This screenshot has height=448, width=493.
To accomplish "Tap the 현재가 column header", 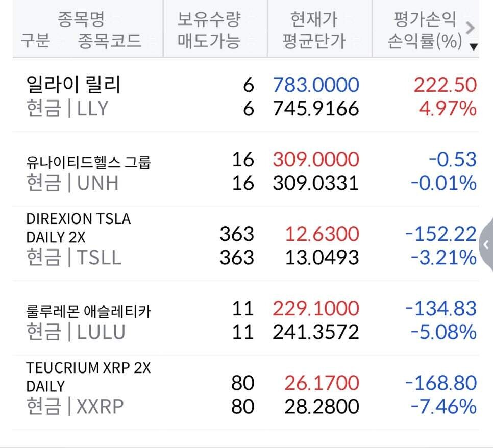I will [x=314, y=20].
